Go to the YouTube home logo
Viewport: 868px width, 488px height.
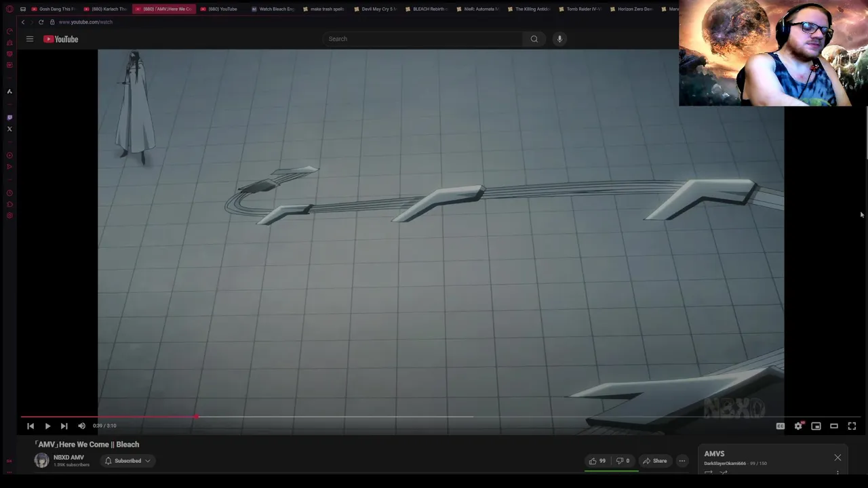coord(61,39)
